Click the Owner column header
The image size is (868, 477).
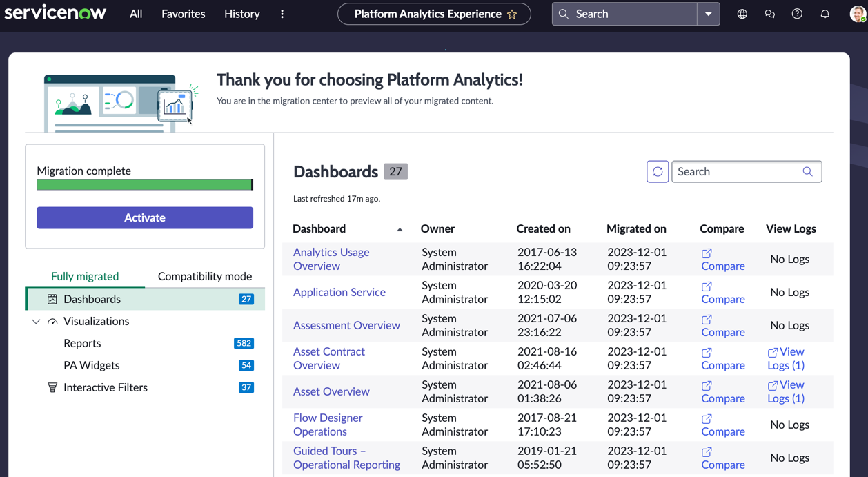point(437,228)
